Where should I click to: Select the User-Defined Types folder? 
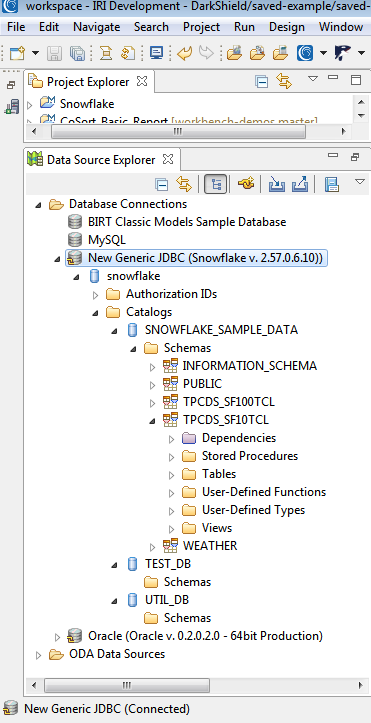(x=253, y=510)
